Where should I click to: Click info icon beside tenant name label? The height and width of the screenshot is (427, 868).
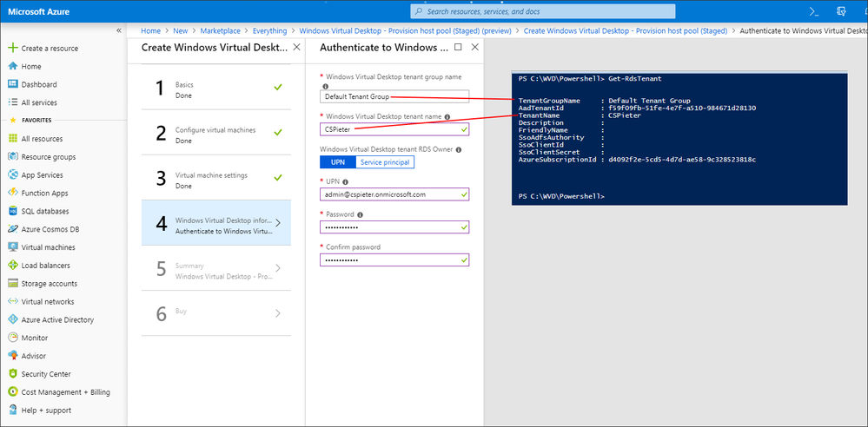tap(447, 116)
